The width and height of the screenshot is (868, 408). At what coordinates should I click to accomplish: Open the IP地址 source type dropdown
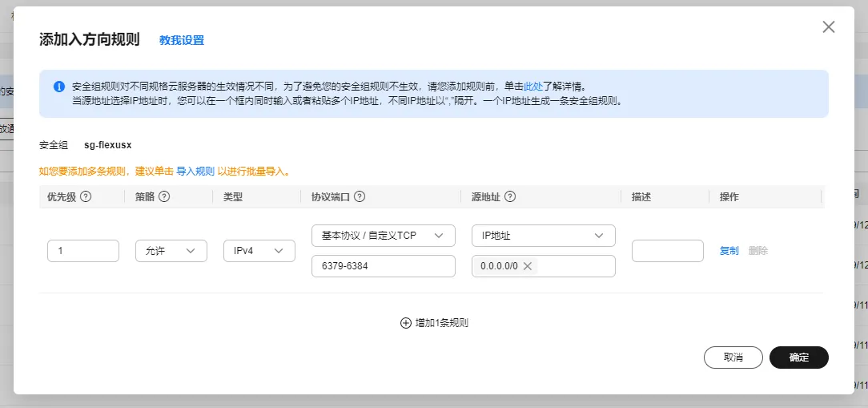543,236
